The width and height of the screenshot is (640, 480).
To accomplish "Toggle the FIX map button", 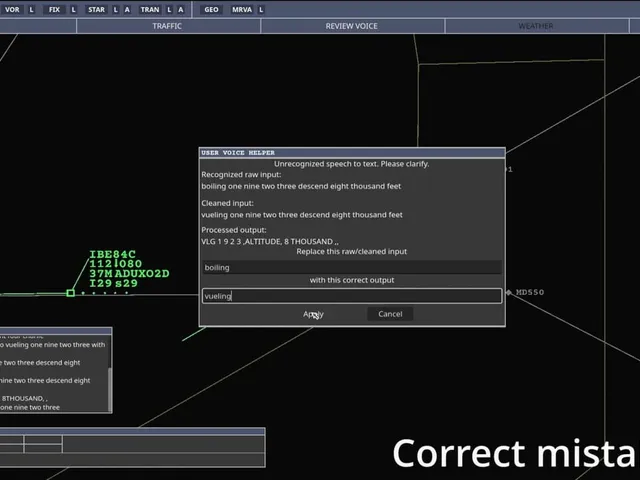I will 54,9.
